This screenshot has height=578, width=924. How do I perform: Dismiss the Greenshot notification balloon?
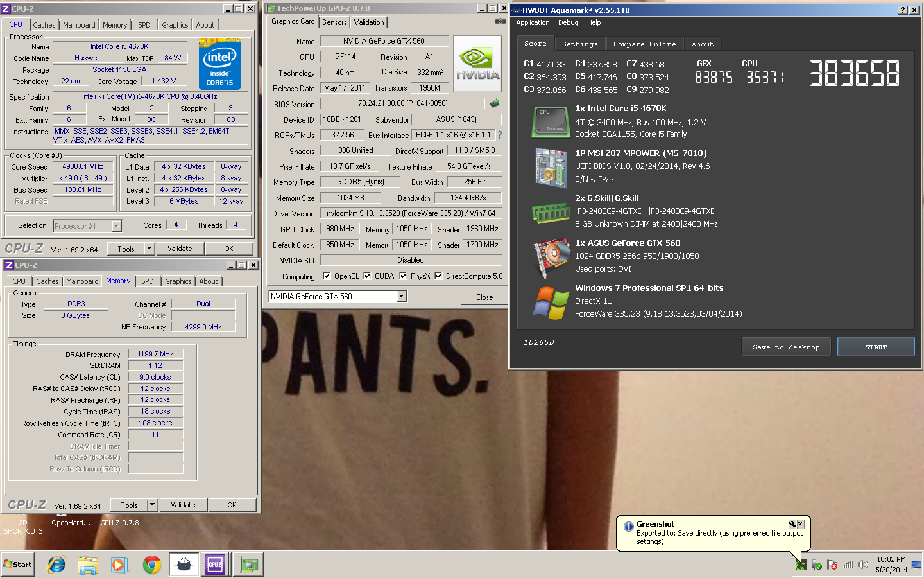click(x=800, y=524)
